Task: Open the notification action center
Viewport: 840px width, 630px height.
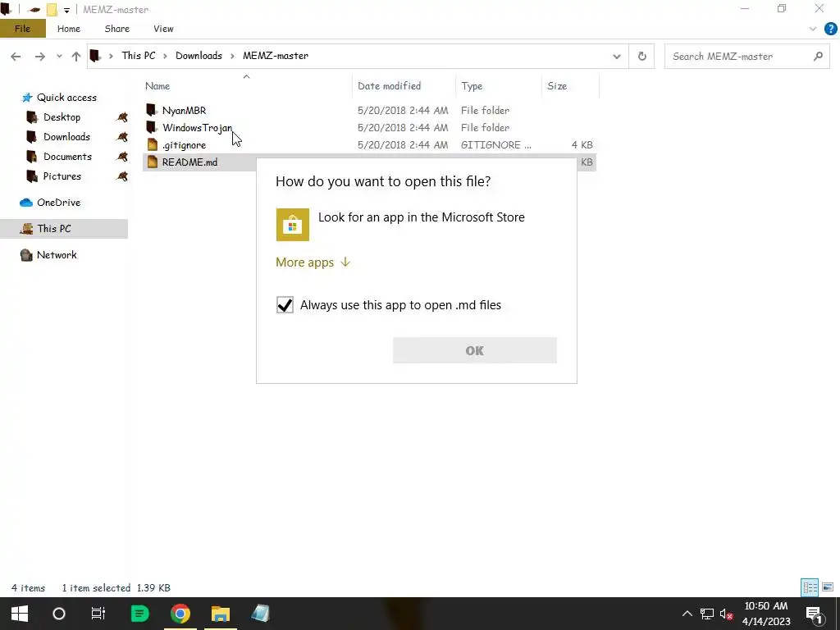Action: click(x=815, y=614)
